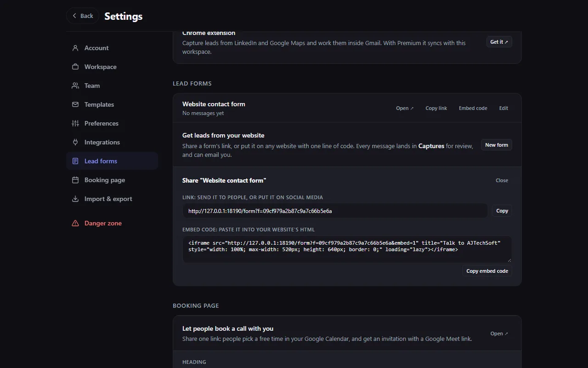Click the Settings page title
Screen dimensions: 588x368
pyautogui.click(x=124, y=16)
